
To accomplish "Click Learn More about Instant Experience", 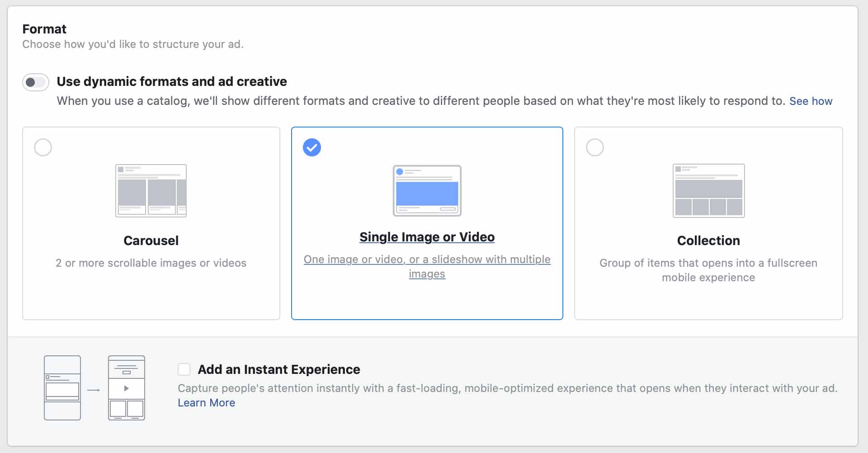I will pyautogui.click(x=206, y=403).
